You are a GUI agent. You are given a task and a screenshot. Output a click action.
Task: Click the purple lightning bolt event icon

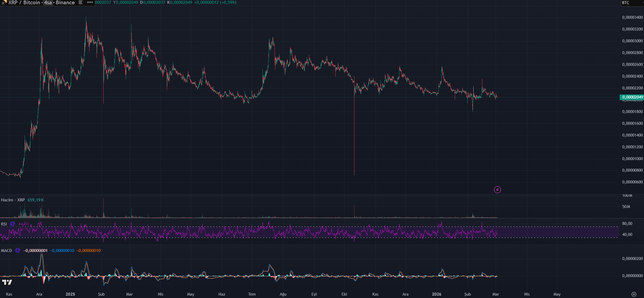[x=497, y=190]
